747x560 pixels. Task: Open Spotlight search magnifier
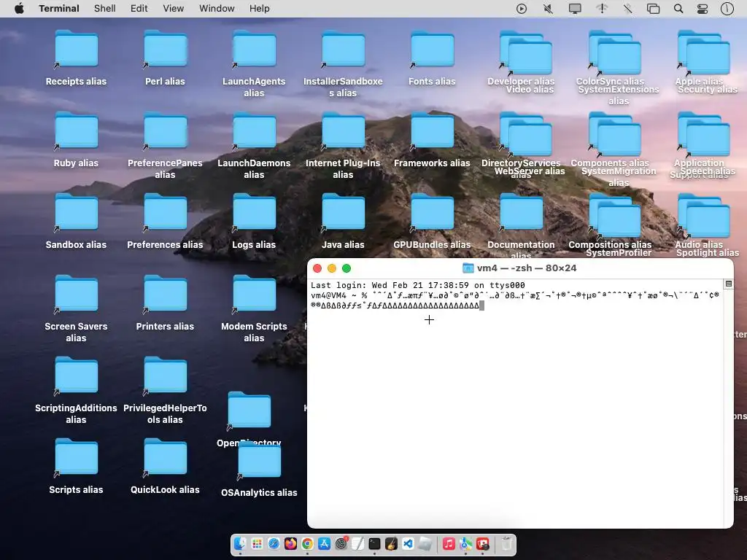(678, 9)
